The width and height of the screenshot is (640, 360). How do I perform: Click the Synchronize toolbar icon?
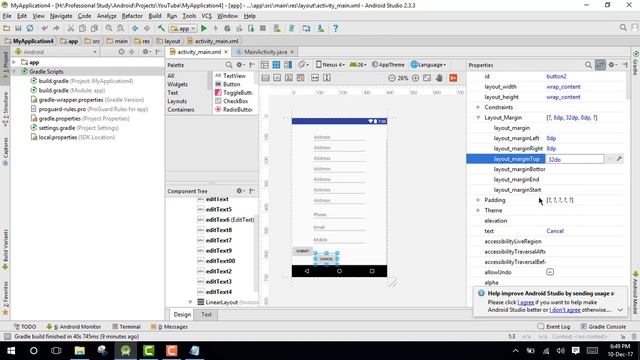click(30, 28)
